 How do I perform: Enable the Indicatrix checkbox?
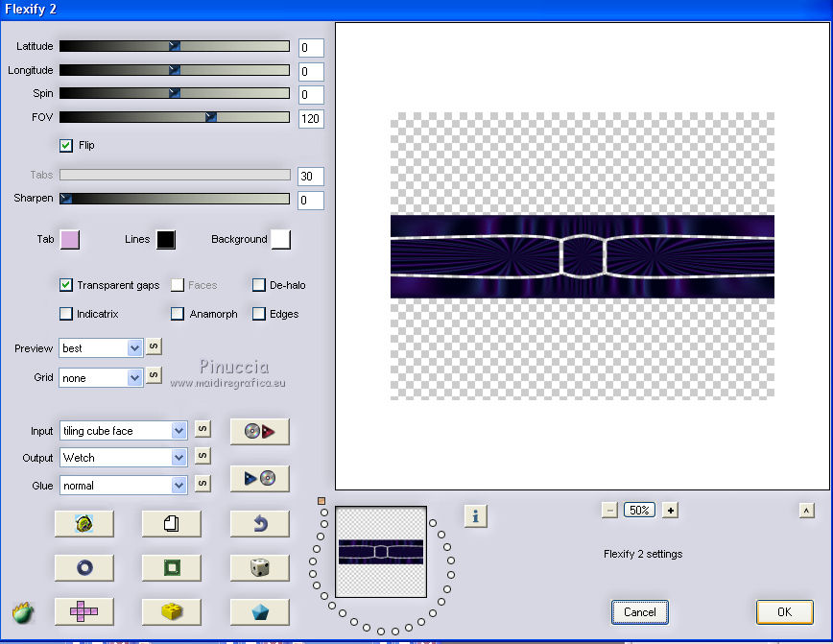pos(66,314)
